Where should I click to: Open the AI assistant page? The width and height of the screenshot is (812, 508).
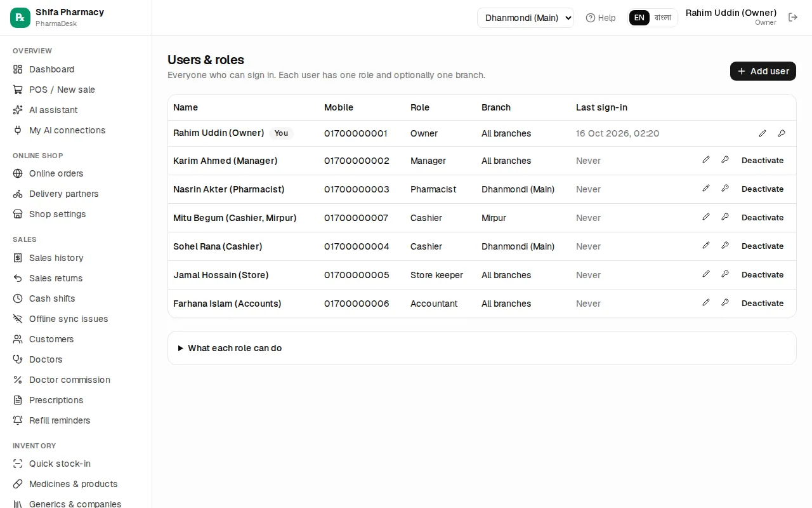(76, 110)
